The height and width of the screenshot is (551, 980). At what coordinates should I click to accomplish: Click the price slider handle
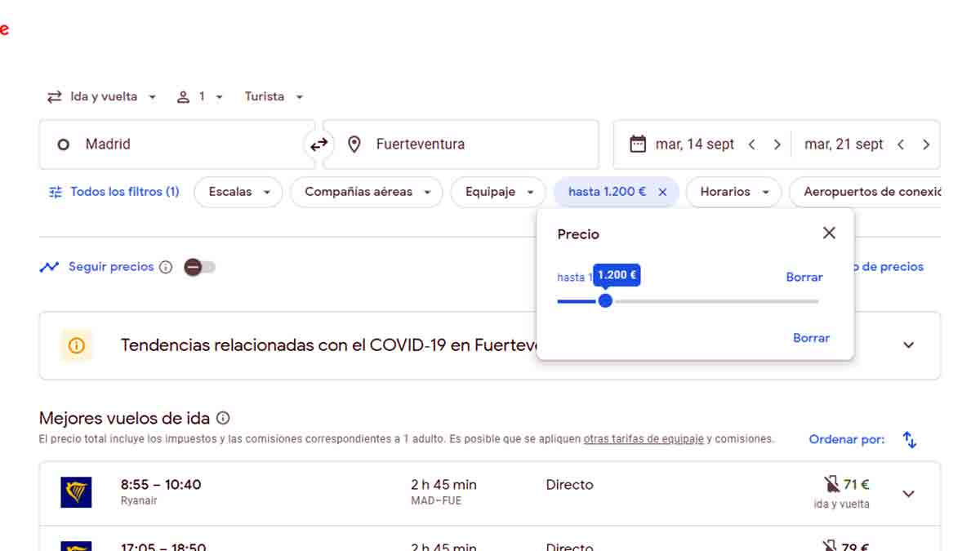coord(605,301)
